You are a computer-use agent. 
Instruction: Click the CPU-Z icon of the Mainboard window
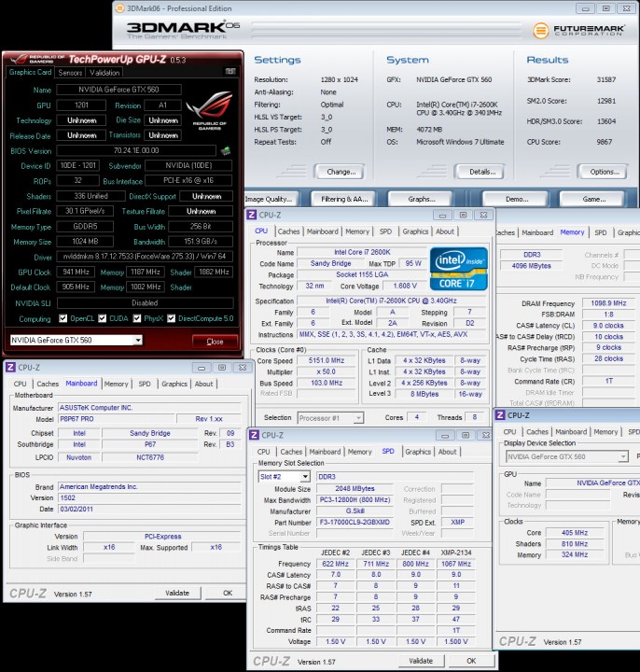[10, 368]
